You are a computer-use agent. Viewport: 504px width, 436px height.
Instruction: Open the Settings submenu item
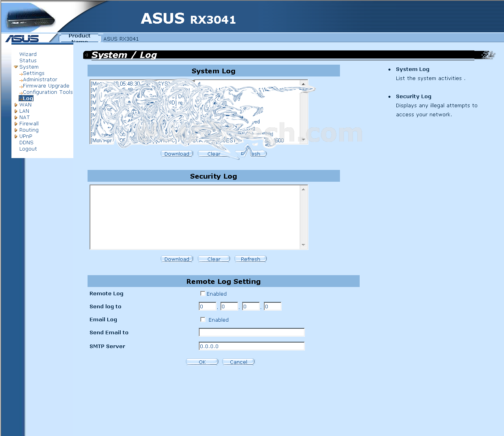(x=34, y=73)
